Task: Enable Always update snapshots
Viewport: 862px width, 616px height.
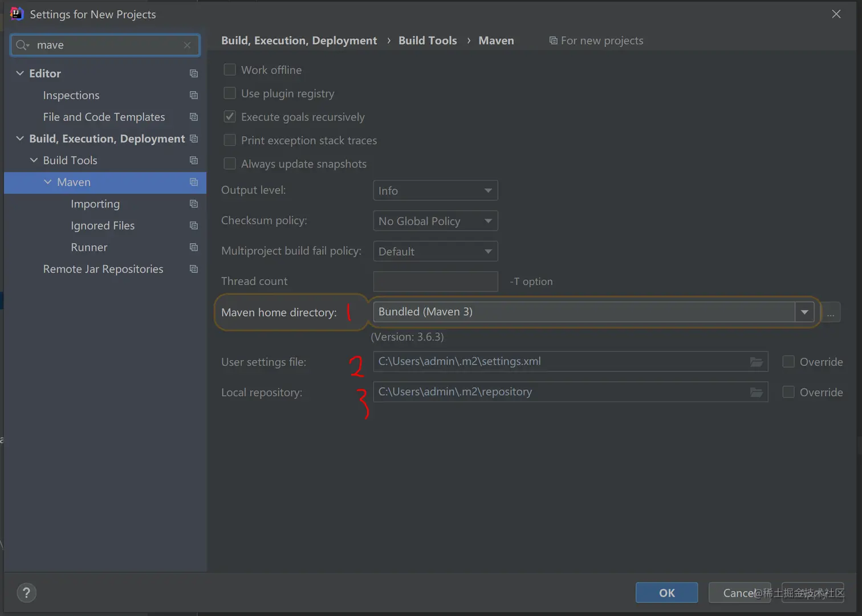Action: coord(230,164)
